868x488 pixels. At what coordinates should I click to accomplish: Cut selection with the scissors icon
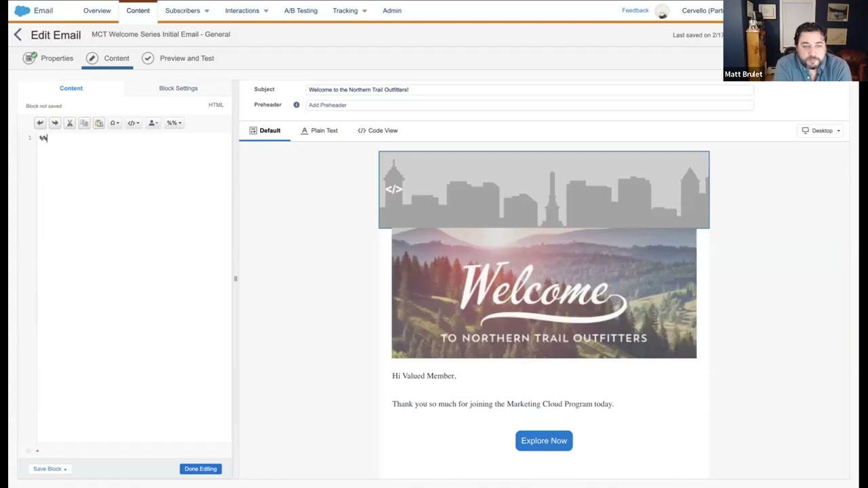70,123
